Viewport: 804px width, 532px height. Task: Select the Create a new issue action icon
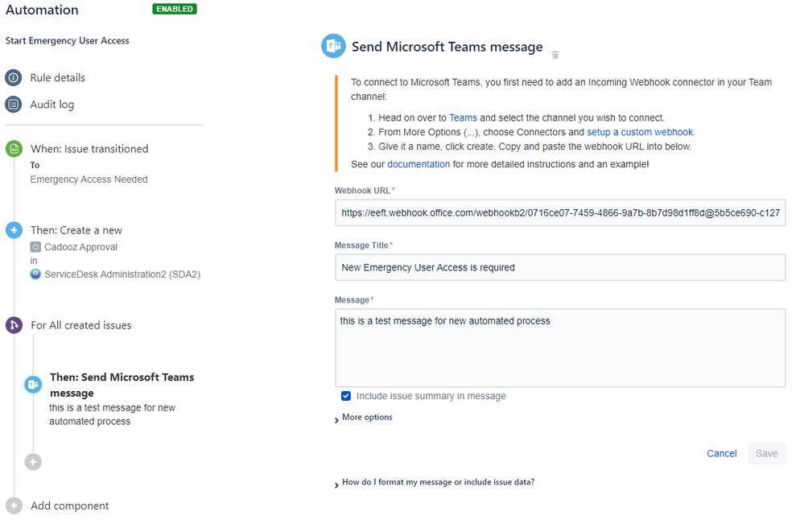tap(14, 230)
